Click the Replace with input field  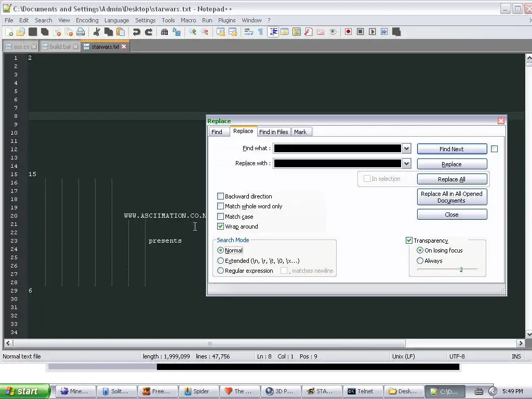tap(337, 164)
